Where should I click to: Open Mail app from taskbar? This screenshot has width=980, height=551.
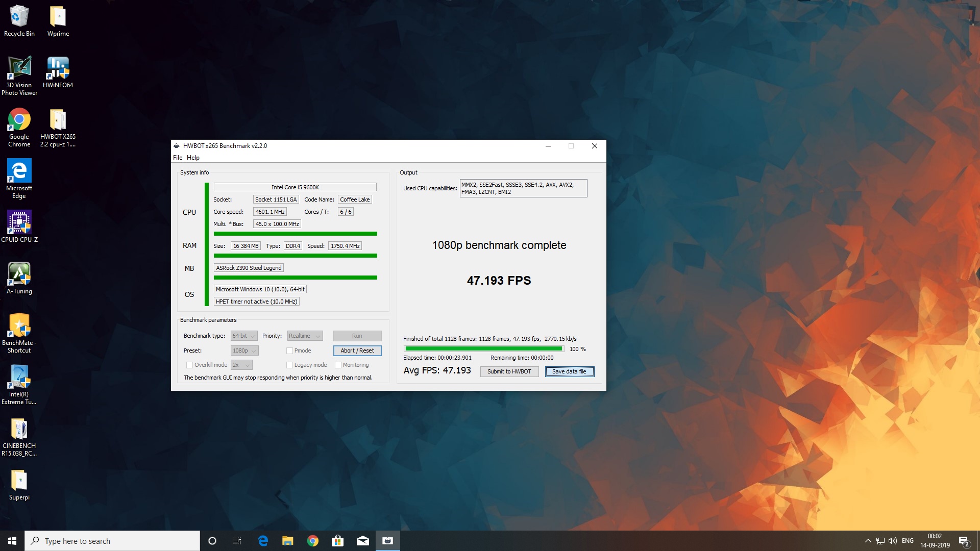pos(362,541)
